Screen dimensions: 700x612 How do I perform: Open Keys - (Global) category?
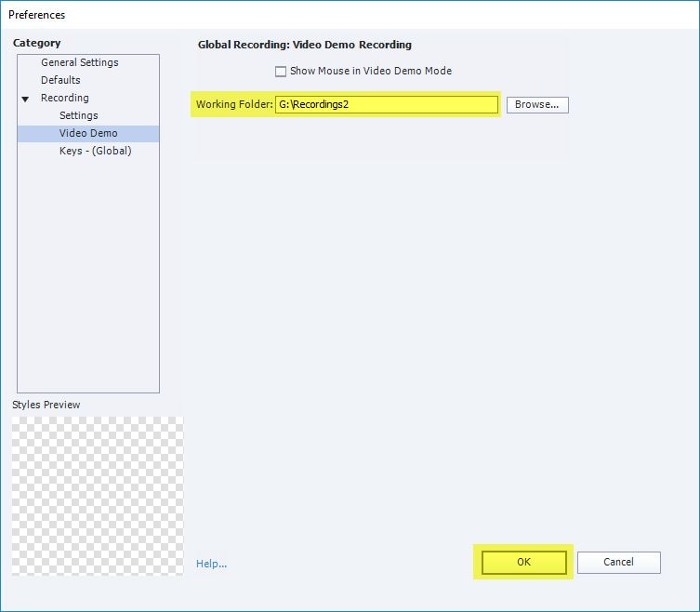[x=95, y=151]
